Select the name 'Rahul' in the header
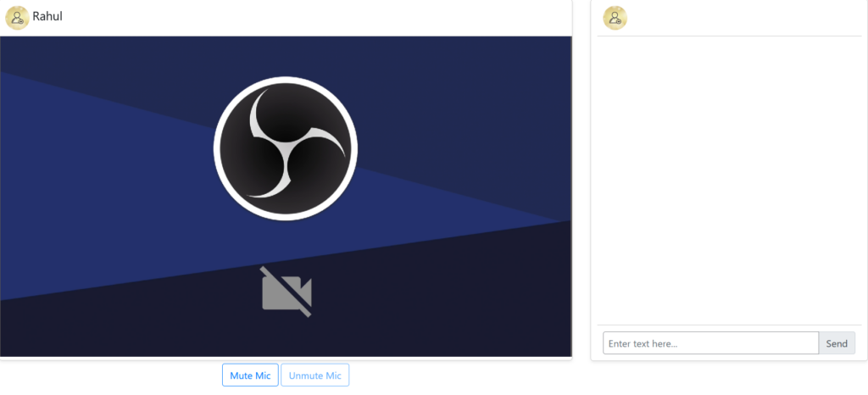 coord(47,17)
